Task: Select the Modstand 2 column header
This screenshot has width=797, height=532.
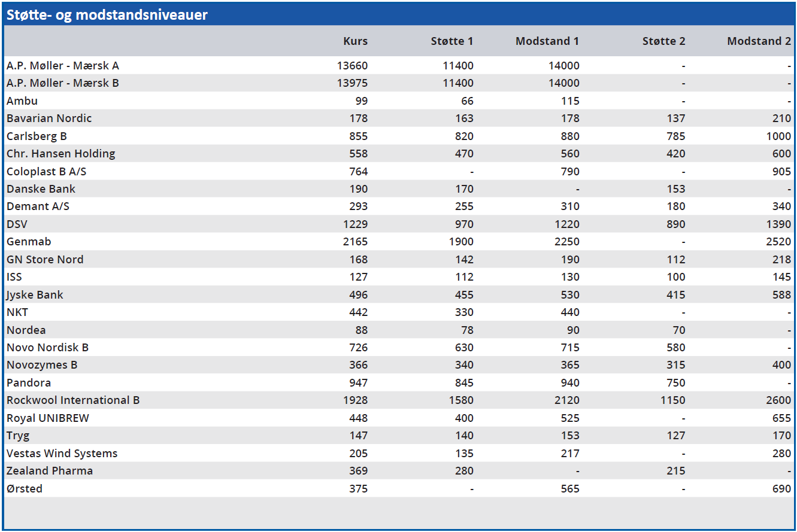Action: point(759,41)
